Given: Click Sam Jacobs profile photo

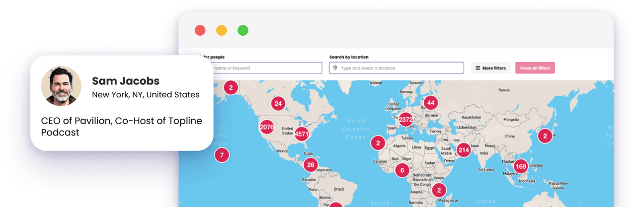Looking at the screenshot, I should tap(61, 86).
